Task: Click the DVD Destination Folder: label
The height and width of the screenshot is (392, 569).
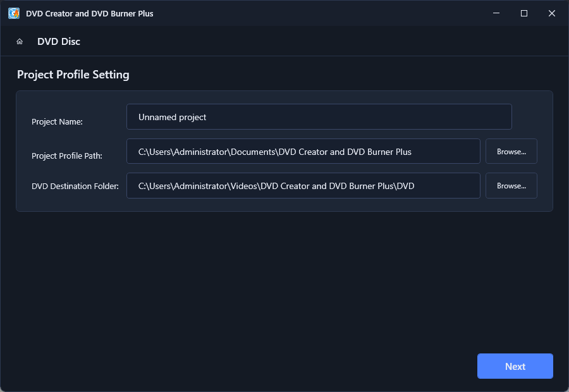Action: point(75,186)
